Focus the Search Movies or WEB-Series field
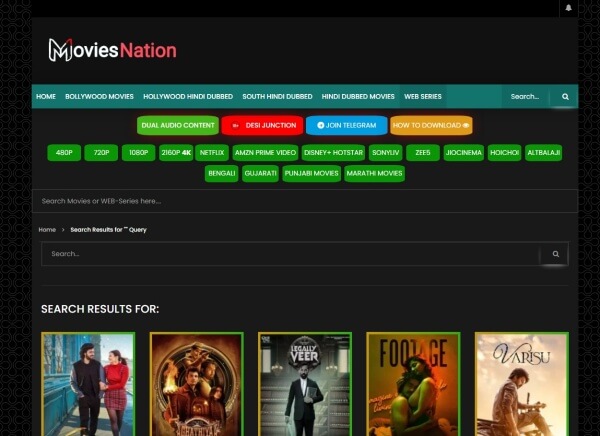Screen dimensions: 600x436 (x=305, y=201)
